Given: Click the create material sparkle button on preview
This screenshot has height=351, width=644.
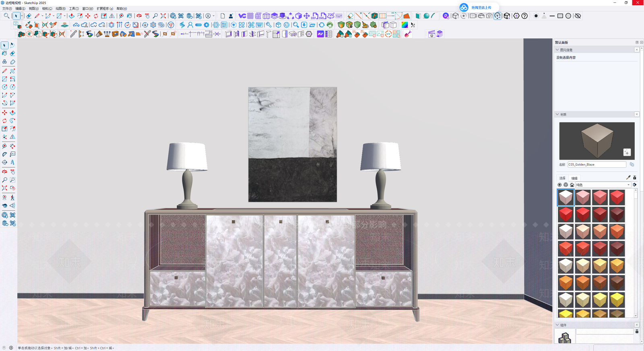Looking at the screenshot, I should pos(627,152).
